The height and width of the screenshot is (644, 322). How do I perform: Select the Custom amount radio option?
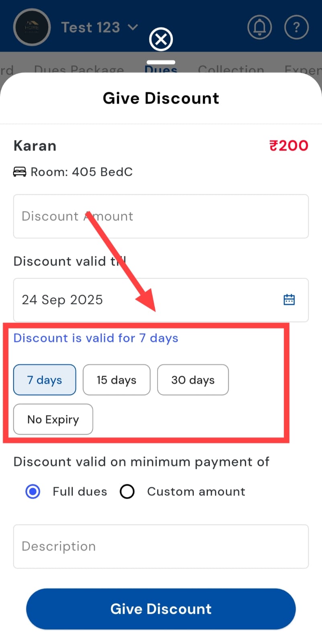pos(127,491)
